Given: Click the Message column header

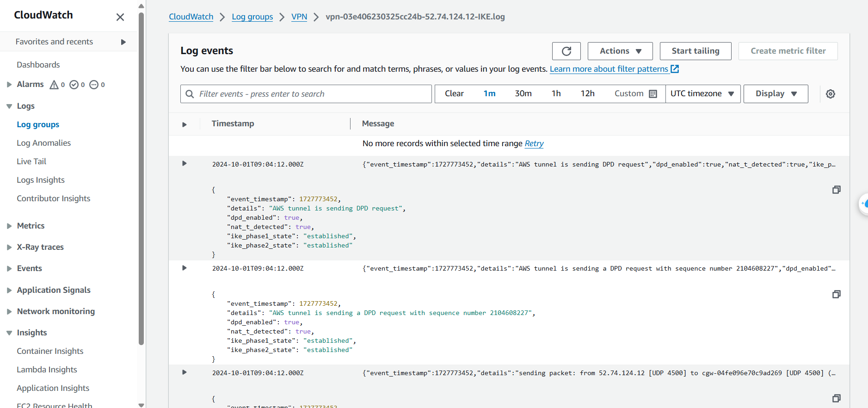Looking at the screenshot, I should 378,124.
